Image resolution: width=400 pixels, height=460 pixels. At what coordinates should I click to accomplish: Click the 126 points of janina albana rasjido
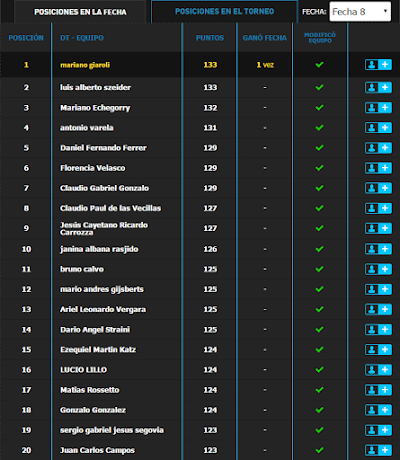pyautogui.click(x=210, y=249)
